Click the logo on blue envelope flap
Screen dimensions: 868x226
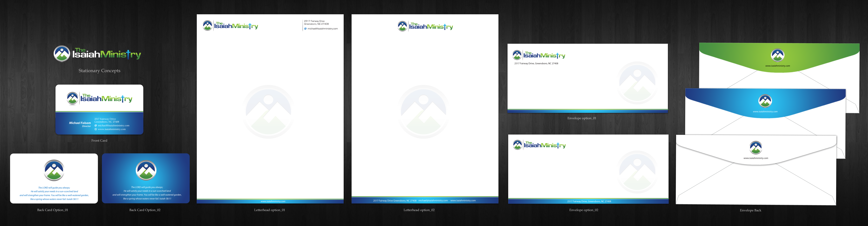[765, 101]
